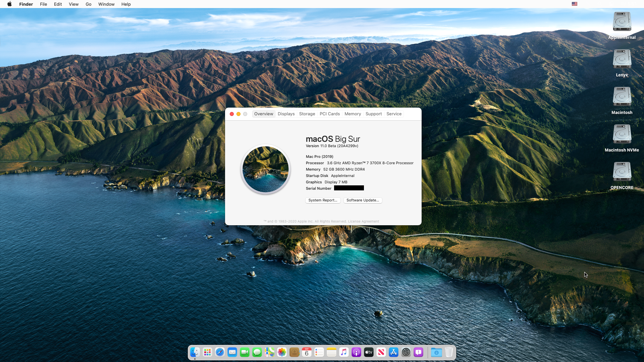Viewport: 644px width, 362px height.
Task: Open Notes app in the Dock
Action: point(331,352)
